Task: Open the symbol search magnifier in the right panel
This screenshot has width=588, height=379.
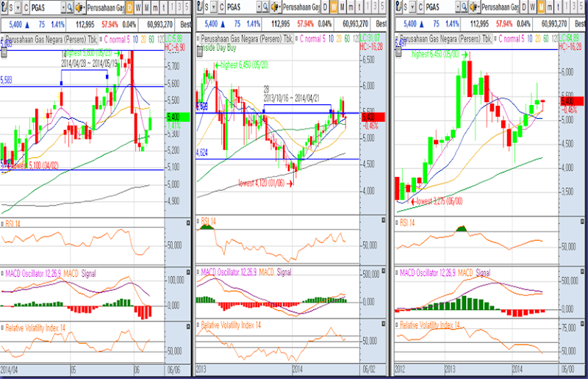Action: (465, 7)
